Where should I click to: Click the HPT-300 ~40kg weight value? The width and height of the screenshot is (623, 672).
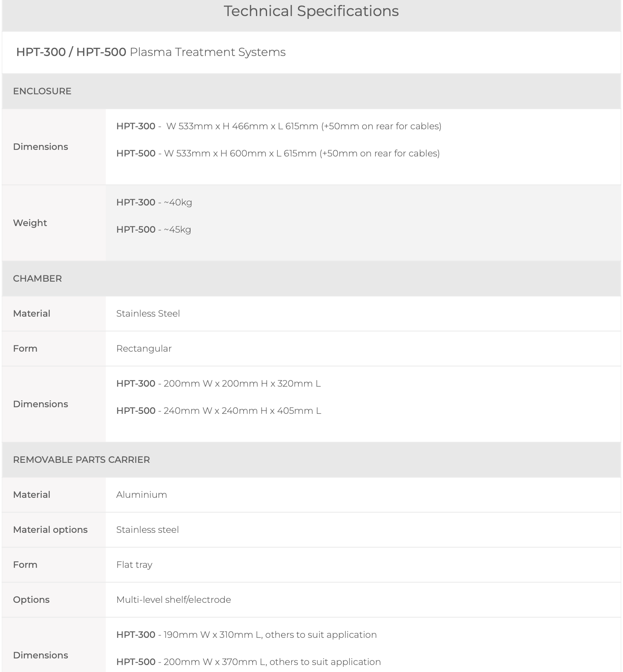154,202
